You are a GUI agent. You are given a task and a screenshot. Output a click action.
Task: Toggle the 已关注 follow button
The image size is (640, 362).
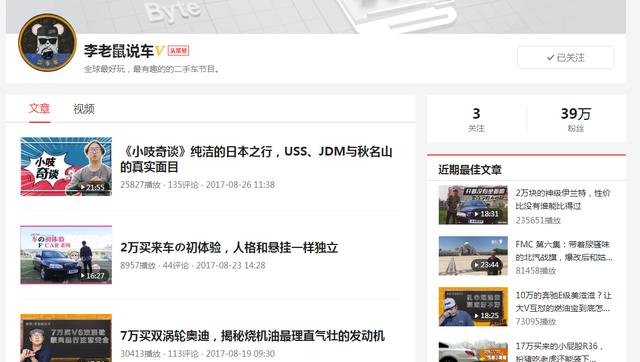coord(565,58)
